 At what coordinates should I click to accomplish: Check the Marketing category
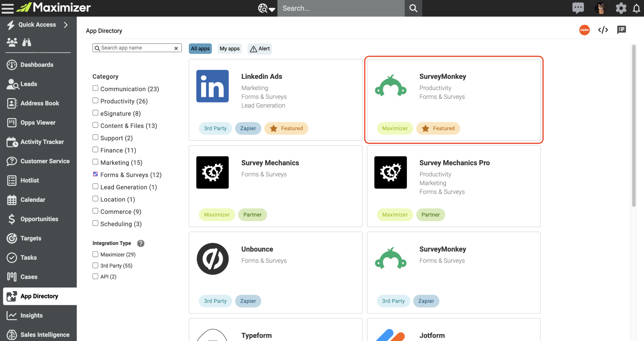pyautogui.click(x=95, y=162)
